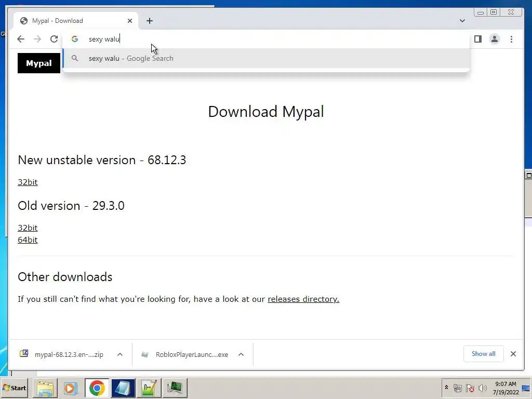Click the address bar with 'sexy walu'

(x=266, y=39)
